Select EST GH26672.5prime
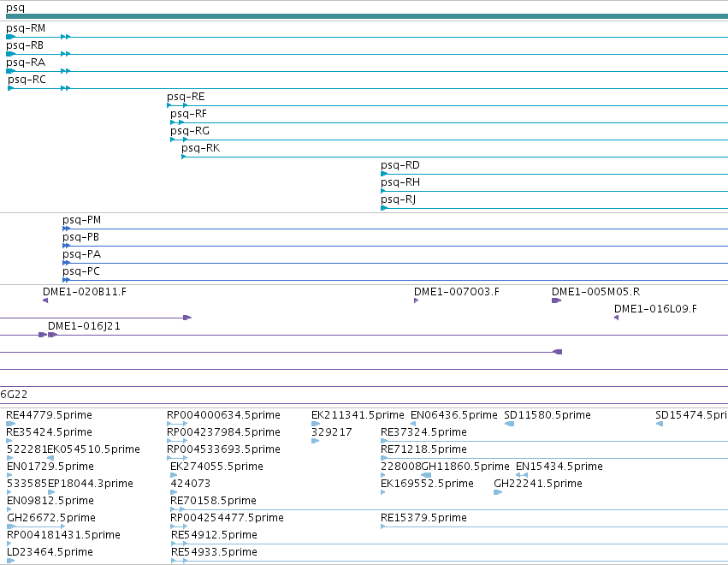This screenshot has height=565, width=728. click(x=51, y=518)
